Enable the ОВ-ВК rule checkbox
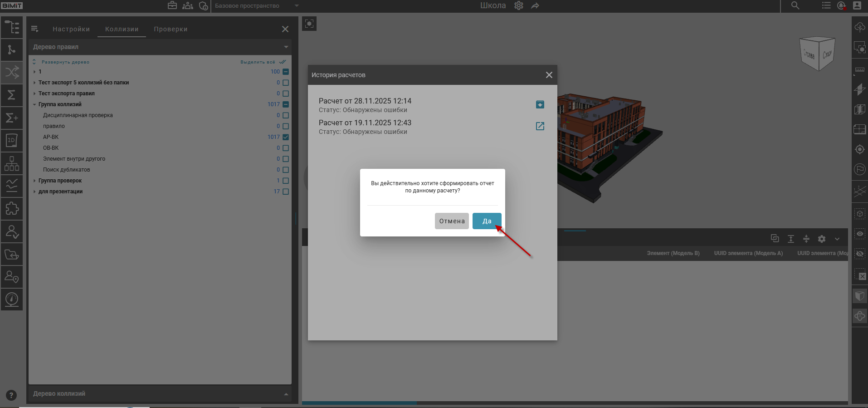This screenshot has width=868, height=408. pos(286,148)
